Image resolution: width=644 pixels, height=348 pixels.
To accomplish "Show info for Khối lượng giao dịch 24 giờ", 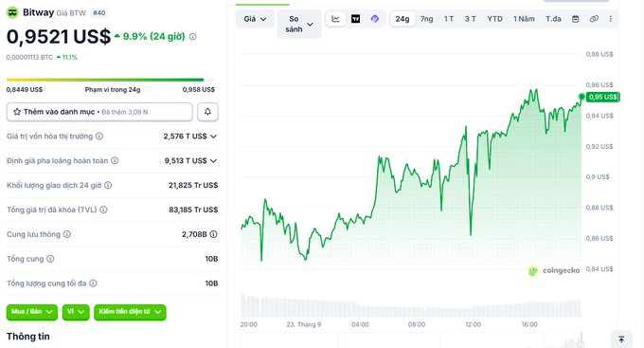I will click(108, 185).
